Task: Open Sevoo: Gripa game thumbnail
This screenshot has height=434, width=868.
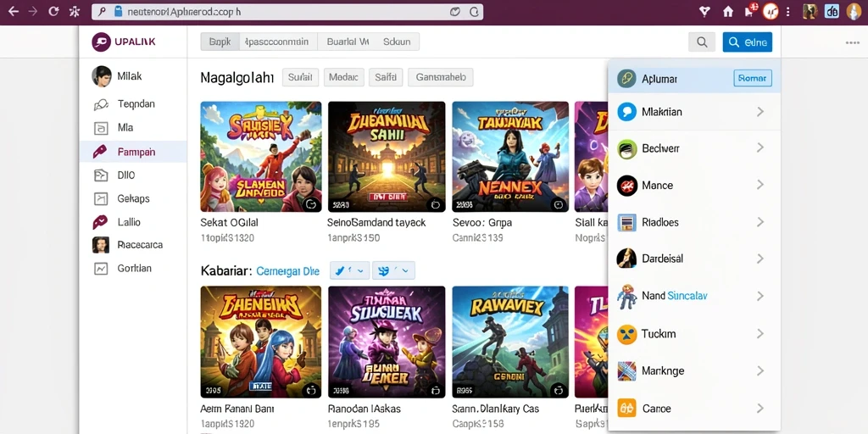Action: [510, 157]
